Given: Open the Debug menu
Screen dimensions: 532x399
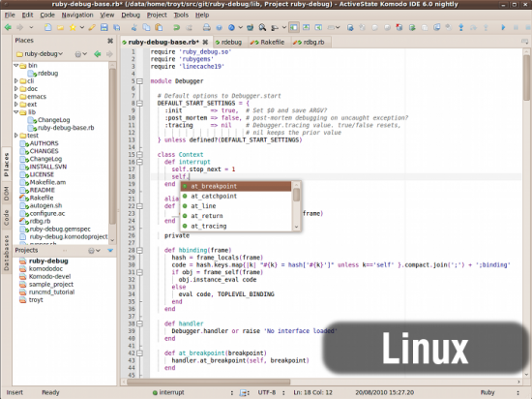Looking at the screenshot, I should click(131, 15).
